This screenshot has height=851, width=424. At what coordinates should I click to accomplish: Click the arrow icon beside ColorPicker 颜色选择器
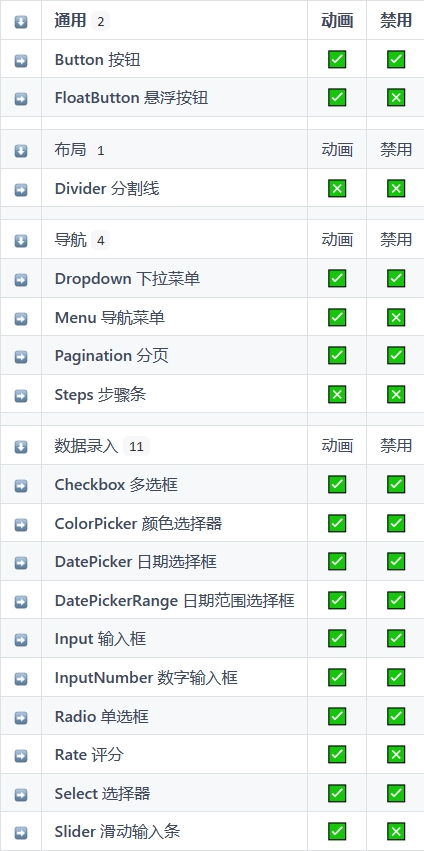tap(21, 525)
